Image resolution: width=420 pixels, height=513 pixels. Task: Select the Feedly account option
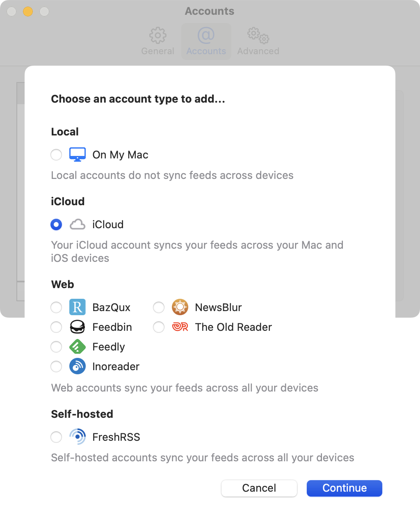coord(56,347)
